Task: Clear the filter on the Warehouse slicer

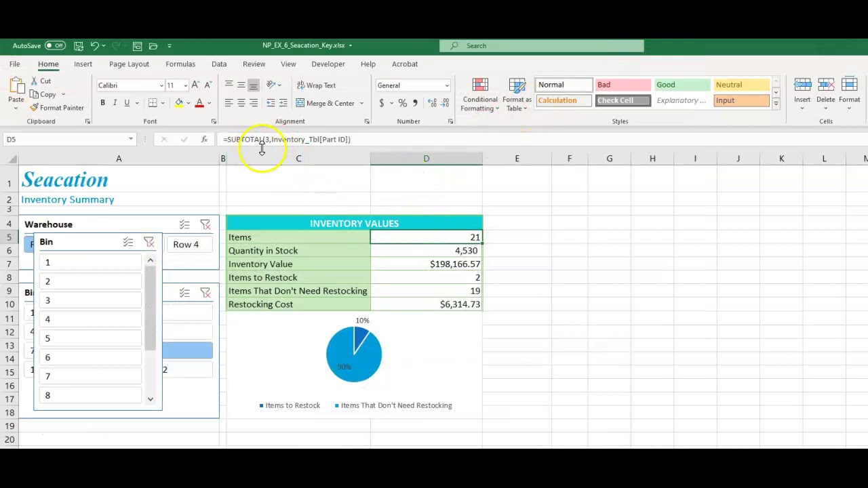Action: [205, 224]
